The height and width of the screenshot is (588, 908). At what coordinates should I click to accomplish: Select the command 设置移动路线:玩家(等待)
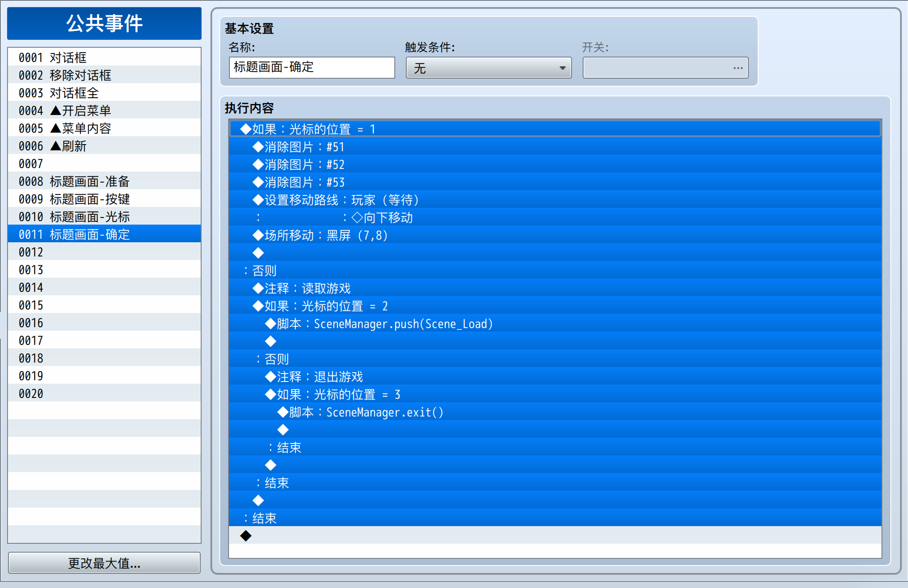tap(555, 199)
